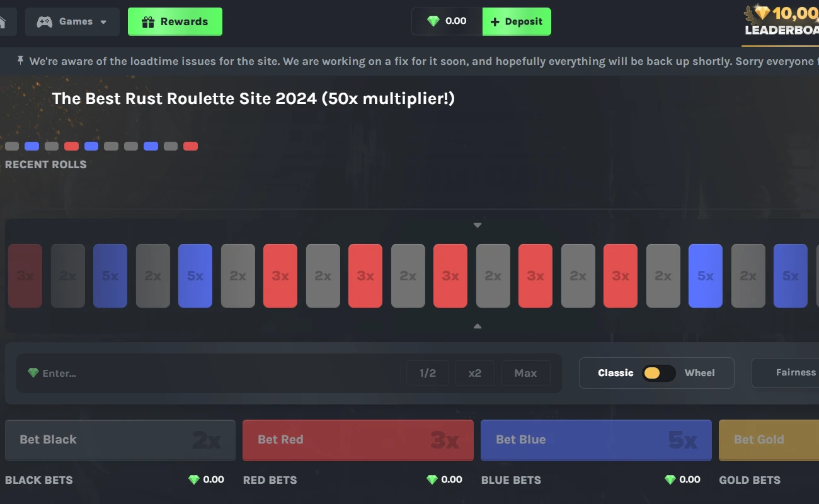Click the BLUE BETS heading
The width and height of the screenshot is (819, 504).
511,480
